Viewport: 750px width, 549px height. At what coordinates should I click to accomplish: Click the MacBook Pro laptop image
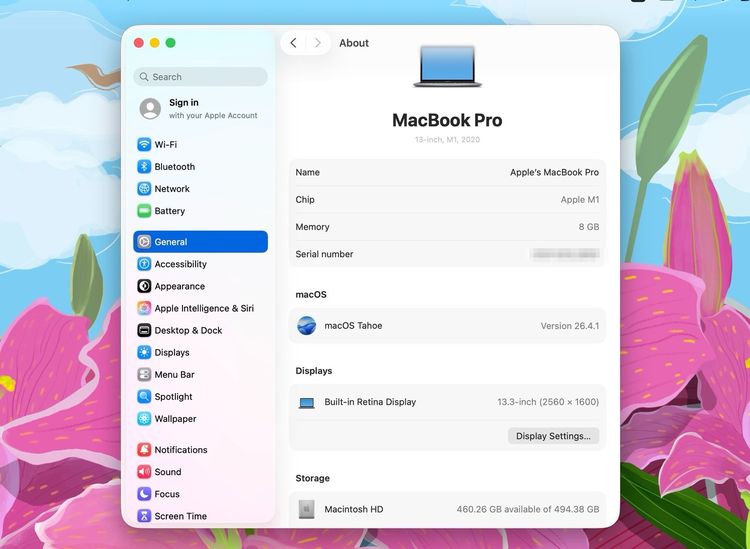coord(447,66)
